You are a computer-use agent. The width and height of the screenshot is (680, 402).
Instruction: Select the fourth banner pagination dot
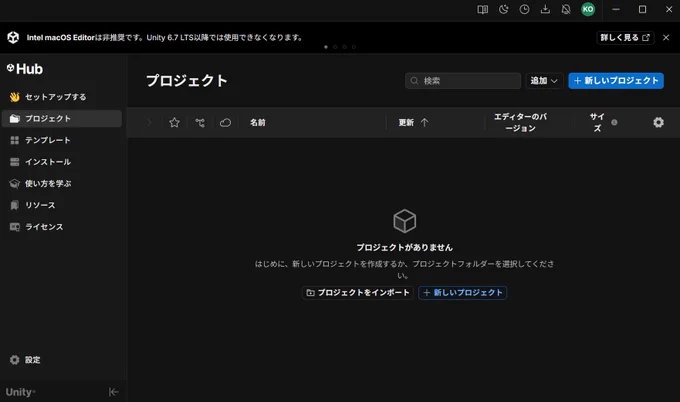354,47
